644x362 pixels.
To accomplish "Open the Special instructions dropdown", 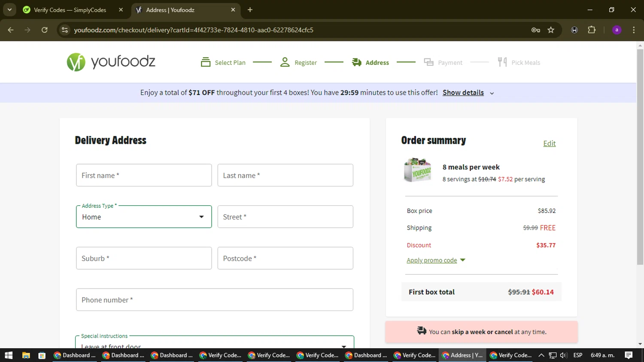I will point(215,342).
